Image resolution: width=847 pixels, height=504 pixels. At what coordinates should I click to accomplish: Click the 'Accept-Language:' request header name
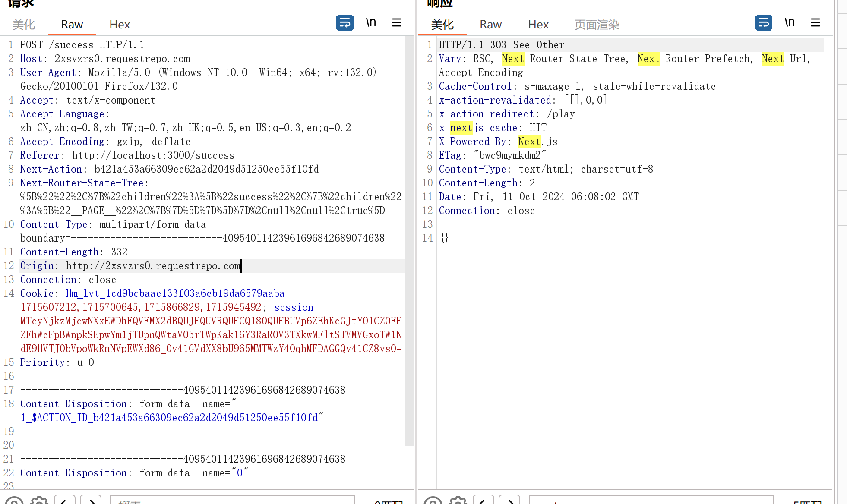point(65,114)
